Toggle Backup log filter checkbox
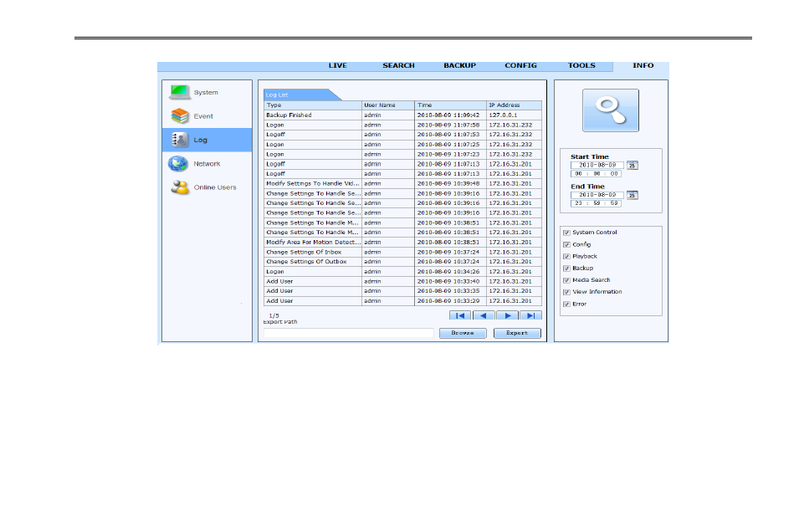 [566, 268]
